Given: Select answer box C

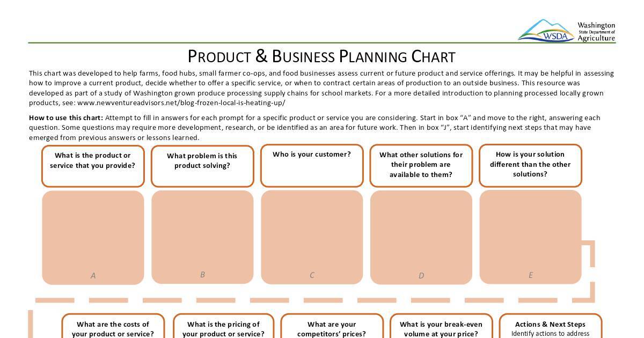Looking at the screenshot, I should click(x=312, y=237).
